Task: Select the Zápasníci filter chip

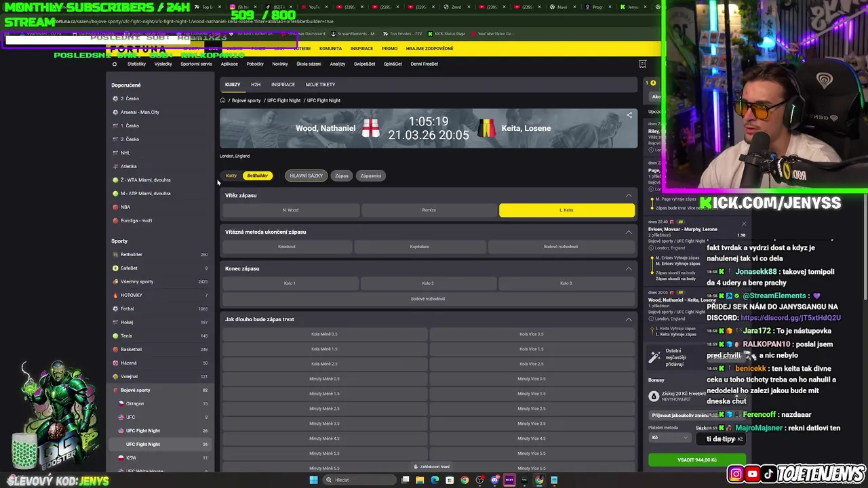Action: [x=371, y=176]
